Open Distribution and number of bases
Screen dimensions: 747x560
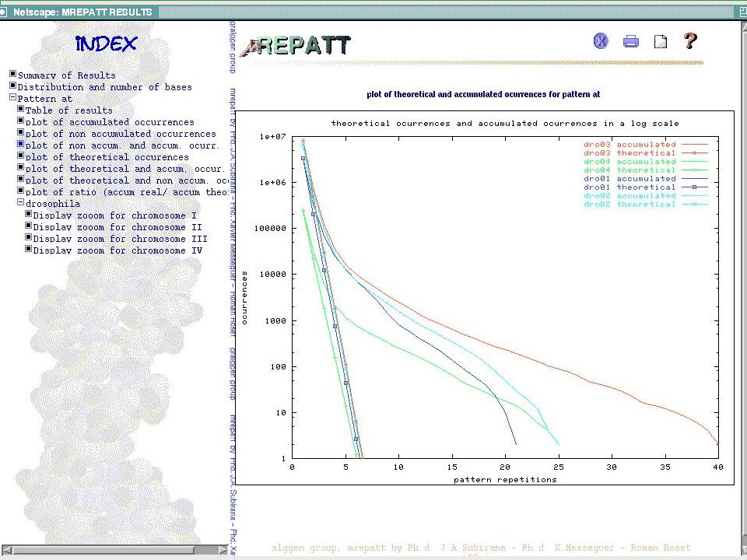tap(105, 87)
